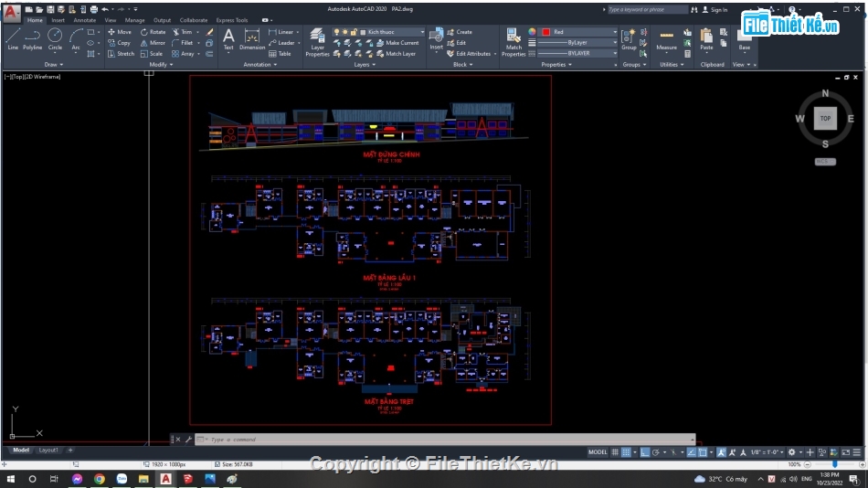Toggle ortho mode in status bar
The image size is (868, 488).
(x=645, y=452)
